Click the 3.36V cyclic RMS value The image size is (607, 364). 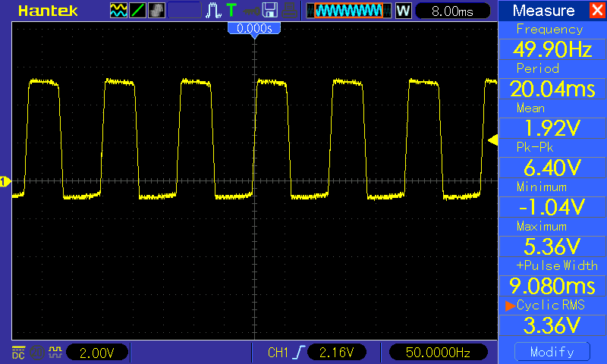[552, 325]
